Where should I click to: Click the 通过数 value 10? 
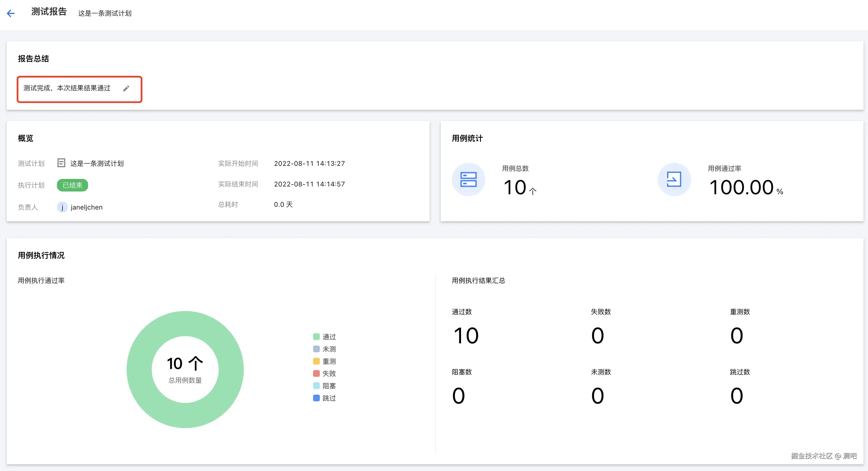(x=466, y=336)
